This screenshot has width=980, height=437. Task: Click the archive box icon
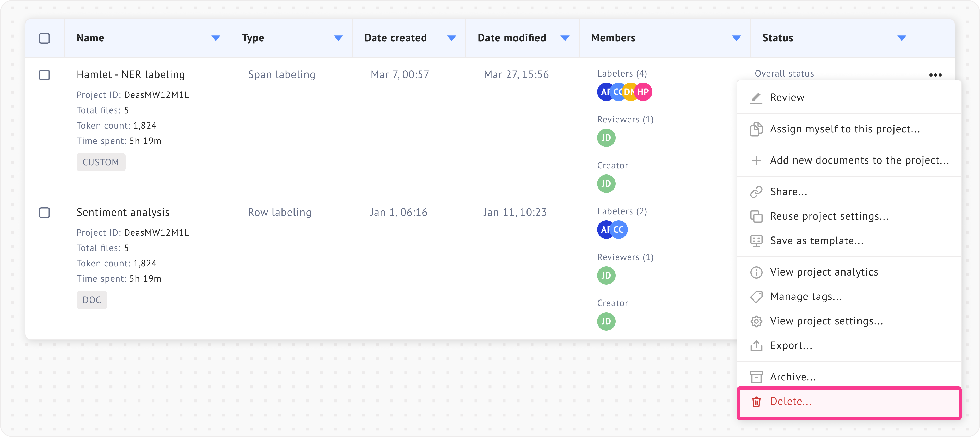(x=756, y=377)
